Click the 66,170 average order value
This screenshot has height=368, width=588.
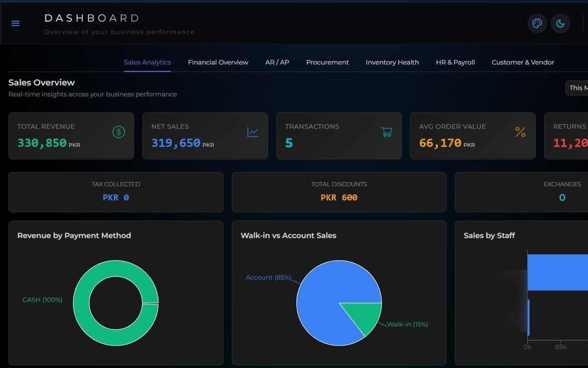tap(440, 143)
